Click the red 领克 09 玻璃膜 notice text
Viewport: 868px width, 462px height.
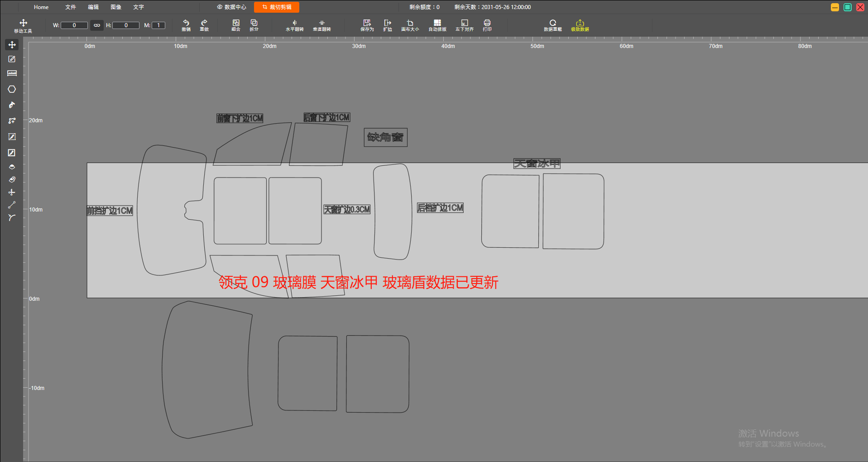[x=359, y=282]
